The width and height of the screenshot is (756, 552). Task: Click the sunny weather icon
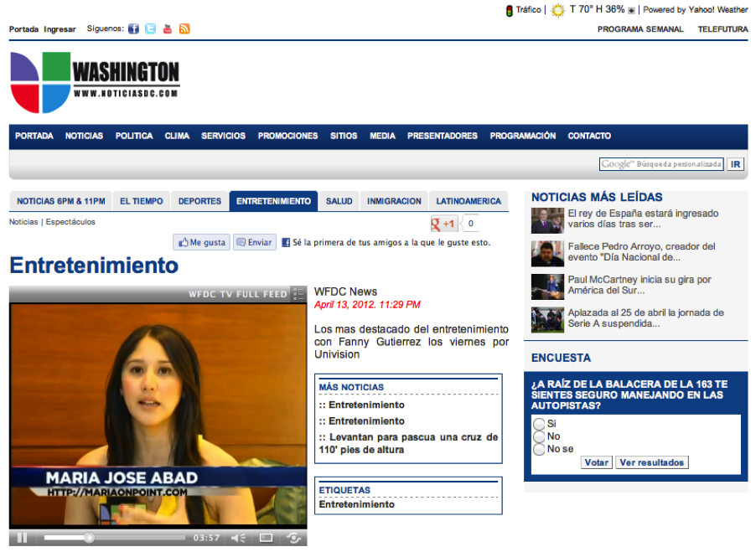point(558,10)
